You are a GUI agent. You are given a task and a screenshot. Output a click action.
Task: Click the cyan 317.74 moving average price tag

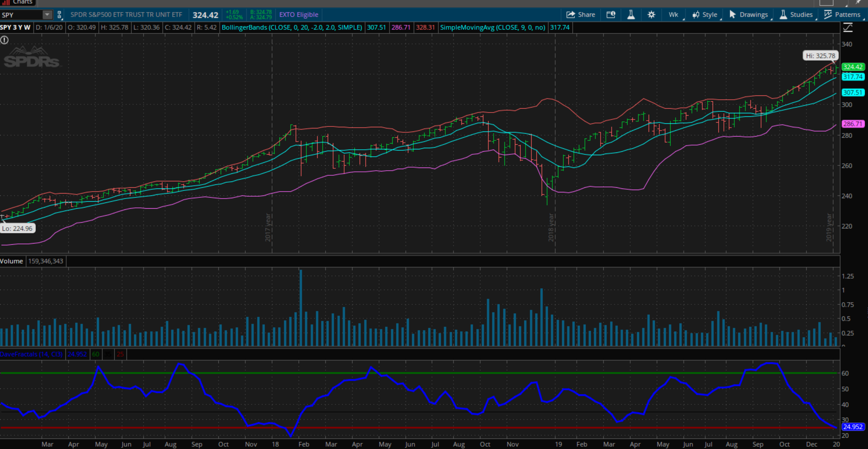852,77
